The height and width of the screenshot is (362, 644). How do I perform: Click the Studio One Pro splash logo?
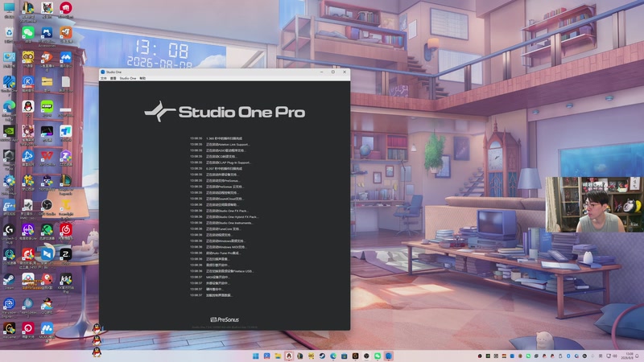[225, 112]
